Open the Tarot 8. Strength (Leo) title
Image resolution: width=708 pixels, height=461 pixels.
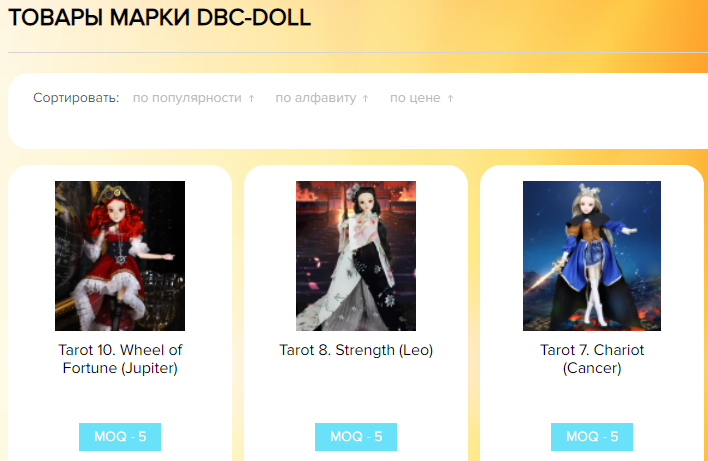(356, 350)
